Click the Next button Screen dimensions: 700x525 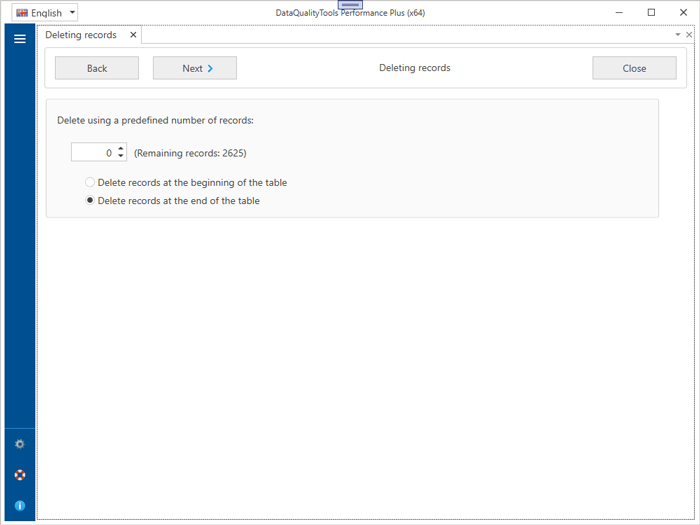(x=195, y=68)
